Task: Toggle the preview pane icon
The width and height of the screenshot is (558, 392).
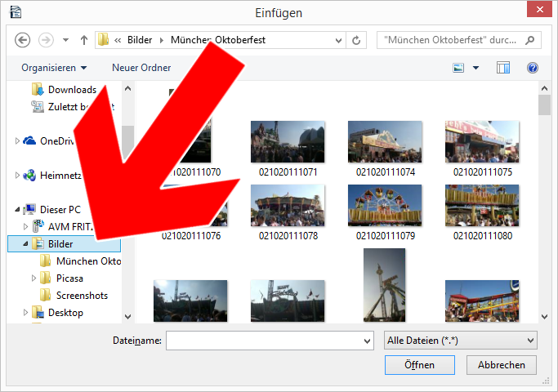Action: [x=503, y=68]
